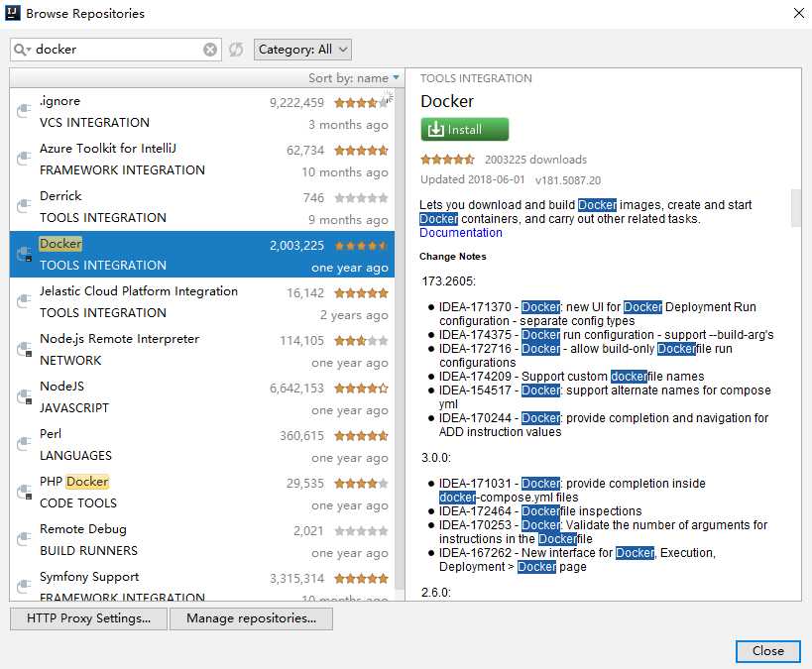Click the BUILD RUNNERS category label

pyautogui.click(x=88, y=551)
